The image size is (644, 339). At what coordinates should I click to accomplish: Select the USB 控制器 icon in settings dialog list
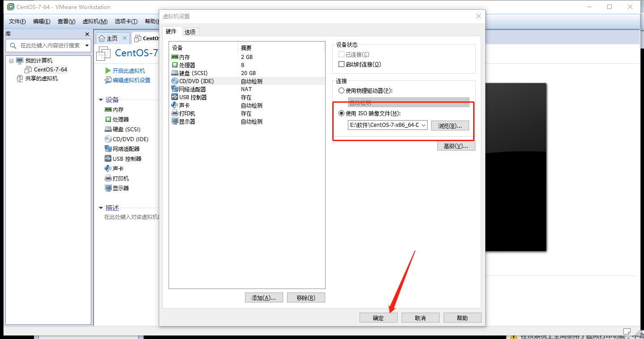pyautogui.click(x=175, y=97)
